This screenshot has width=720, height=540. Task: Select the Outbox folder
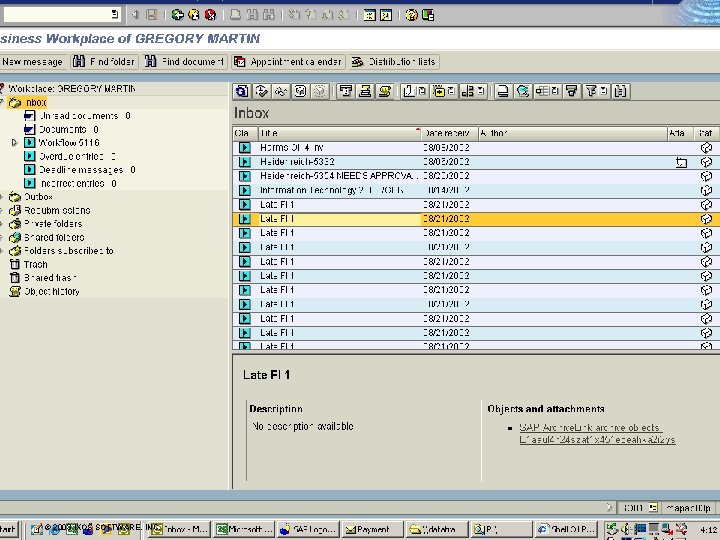click(x=38, y=197)
